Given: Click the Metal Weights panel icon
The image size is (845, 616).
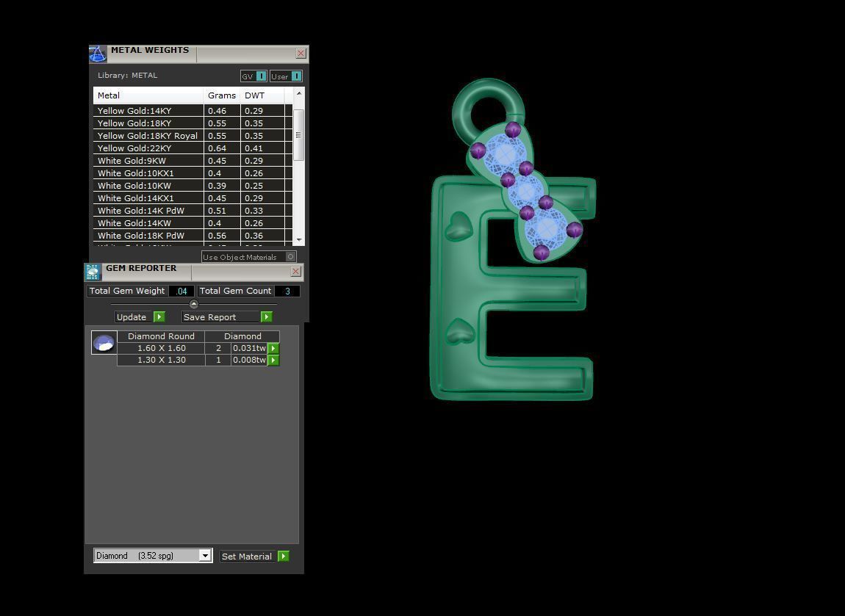Looking at the screenshot, I should [98, 54].
